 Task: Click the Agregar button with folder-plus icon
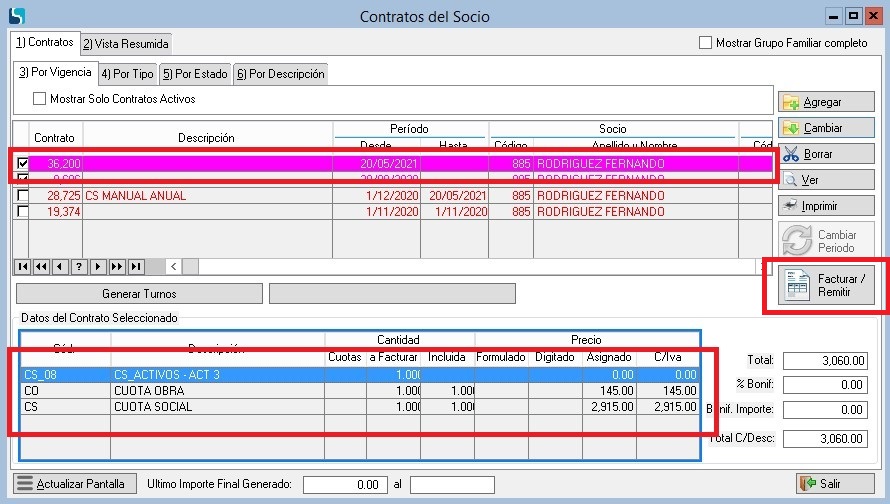tap(825, 102)
